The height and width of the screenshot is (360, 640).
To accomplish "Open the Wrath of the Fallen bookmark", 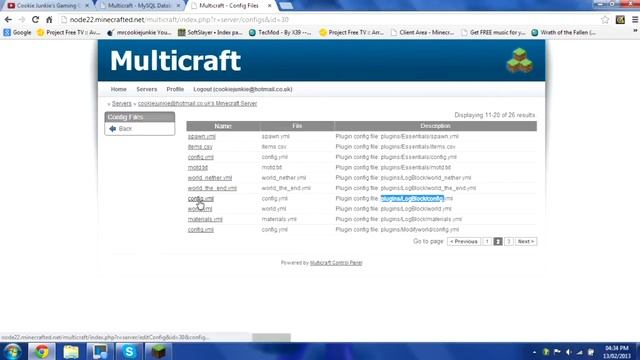I will 564,32.
